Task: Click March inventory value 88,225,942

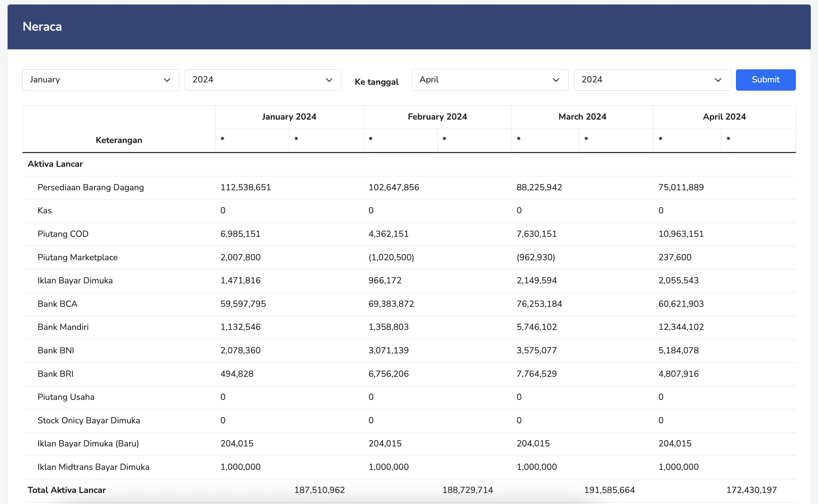Action: 539,188
